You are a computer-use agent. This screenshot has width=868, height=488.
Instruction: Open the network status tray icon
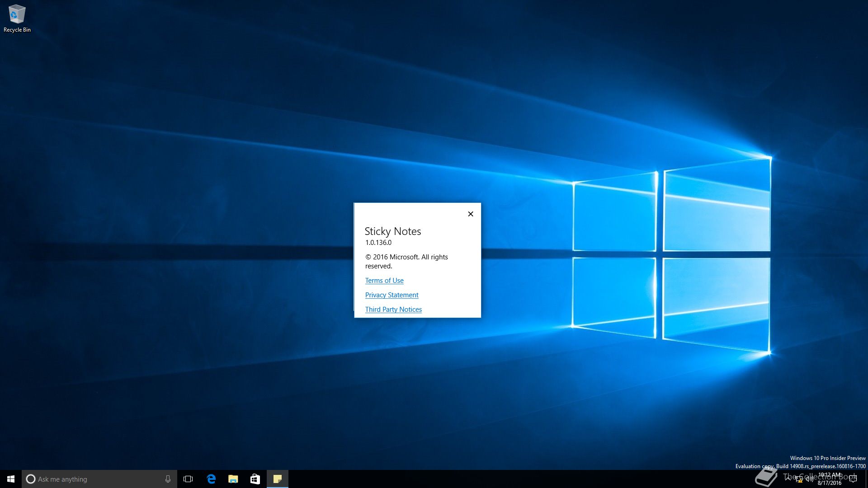click(x=799, y=479)
